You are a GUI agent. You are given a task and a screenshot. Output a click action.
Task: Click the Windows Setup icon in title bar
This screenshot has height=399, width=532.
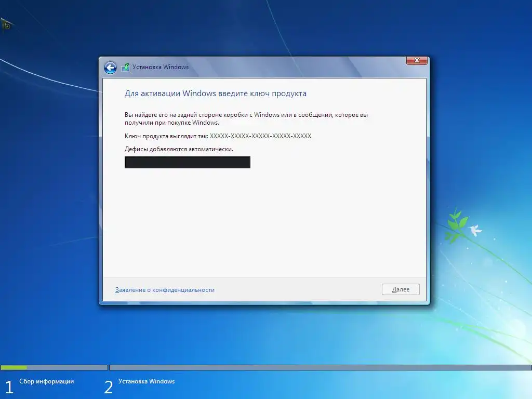pyautogui.click(x=126, y=67)
